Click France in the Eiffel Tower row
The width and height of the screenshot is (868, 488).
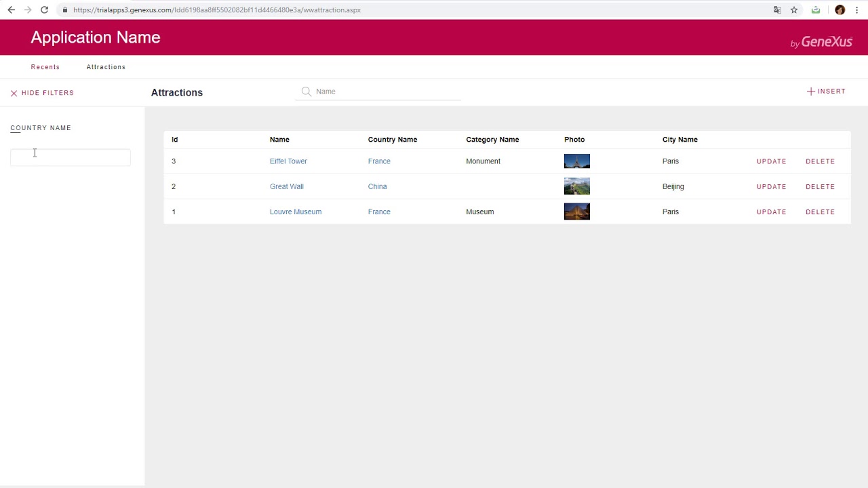pyautogui.click(x=379, y=161)
